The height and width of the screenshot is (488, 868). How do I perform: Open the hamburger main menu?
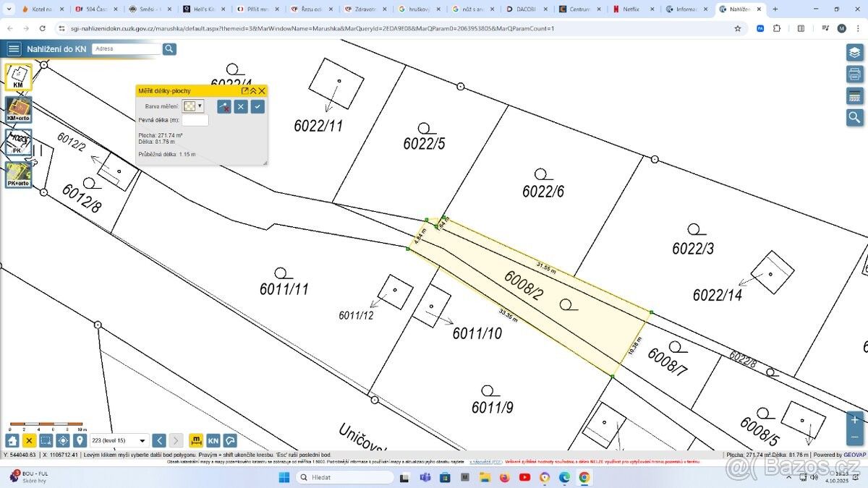(14, 49)
